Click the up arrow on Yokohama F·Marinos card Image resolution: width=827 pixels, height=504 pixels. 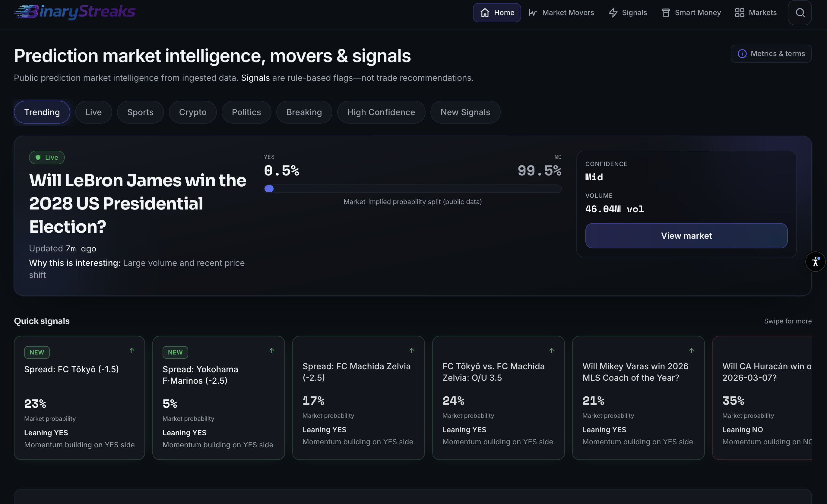click(272, 351)
